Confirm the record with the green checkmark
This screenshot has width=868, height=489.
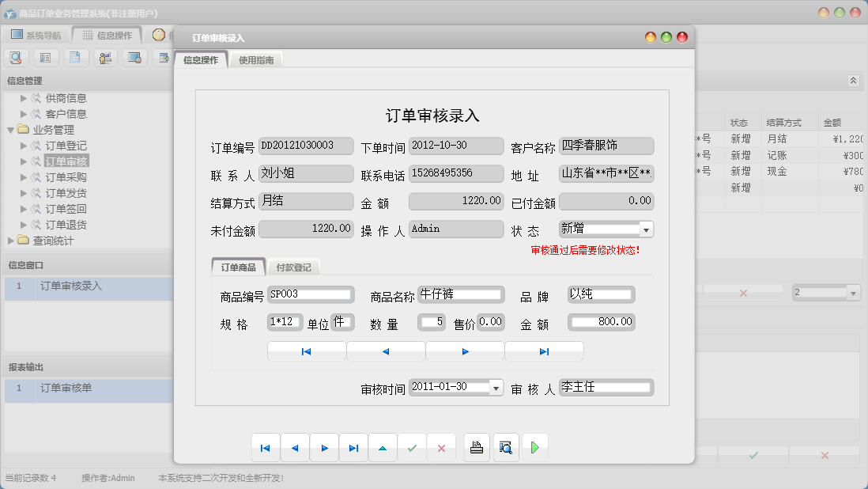click(x=411, y=447)
